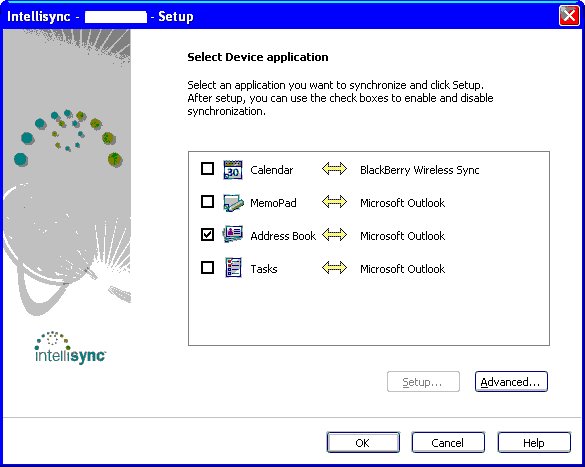This screenshot has height=467, width=585.
Task: Confirm the dialog with OK
Action: tap(363, 443)
